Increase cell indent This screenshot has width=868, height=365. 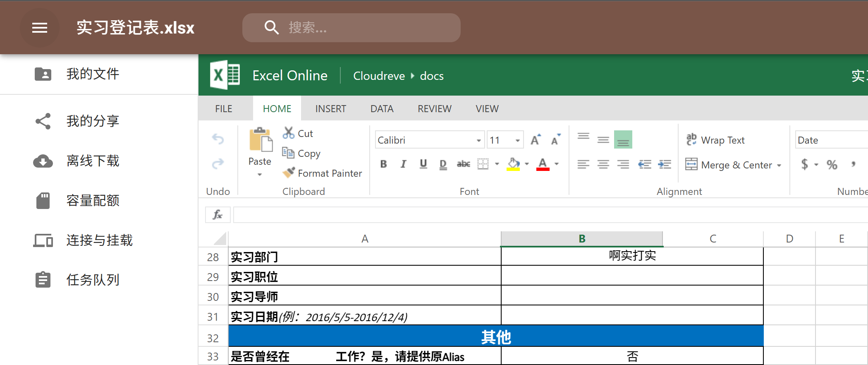coord(665,164)
